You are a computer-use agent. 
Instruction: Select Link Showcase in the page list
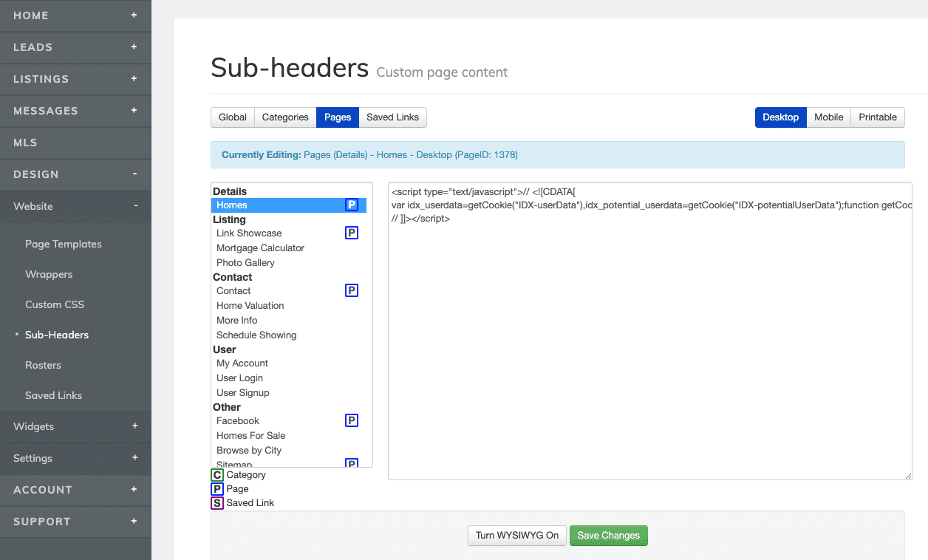coord(249,233)
